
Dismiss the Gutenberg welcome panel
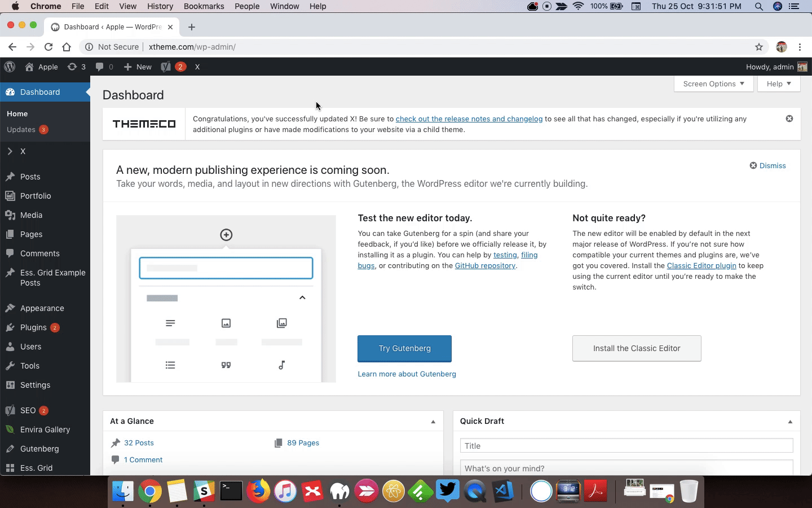pyautogui.click(x=767, y=165)
